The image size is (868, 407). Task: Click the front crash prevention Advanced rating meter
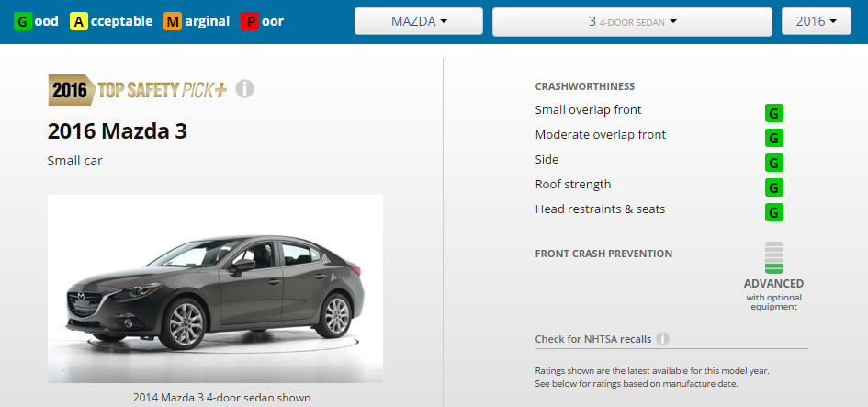(774, 257)
